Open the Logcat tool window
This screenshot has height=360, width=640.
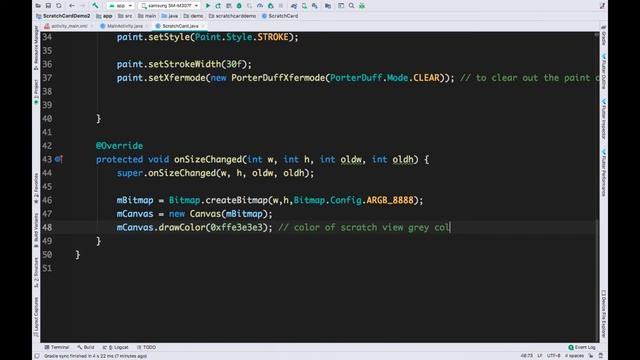(x=116, y=347)
